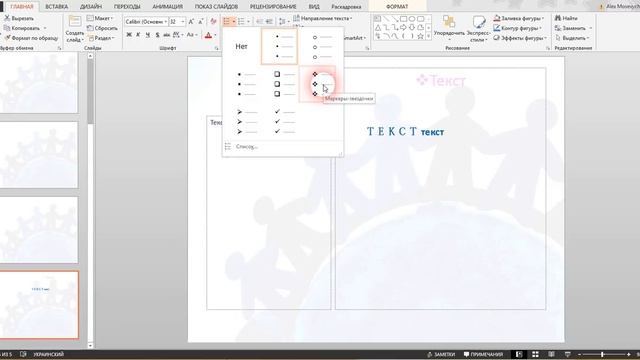Toggle strikethrough (abc) formatting
Screen dimensions: 640x360
coord(167,35)
